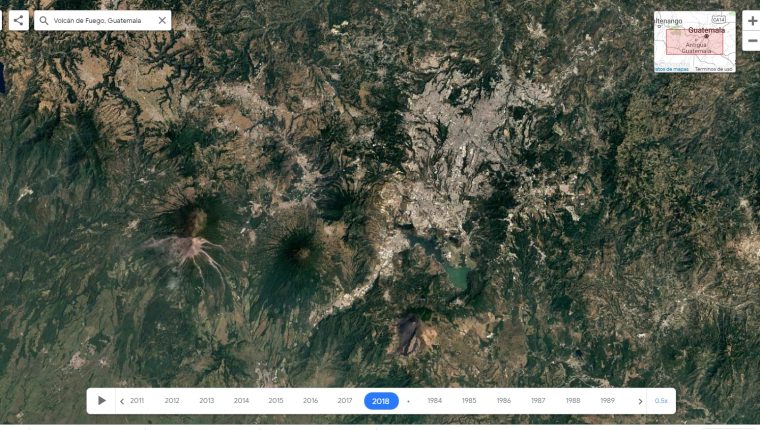Select year 2014 on timeline
Image resolution: width=760 pixels, height=430 pixels.
click(241, 401)
